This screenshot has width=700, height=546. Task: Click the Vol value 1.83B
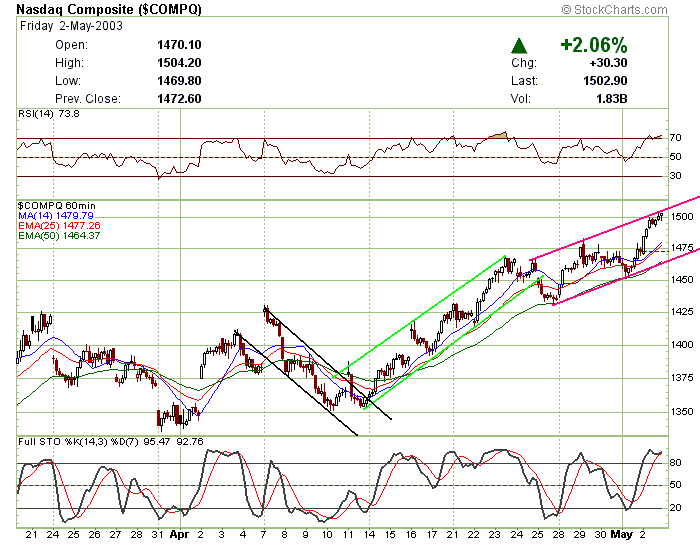pos(612,98)
